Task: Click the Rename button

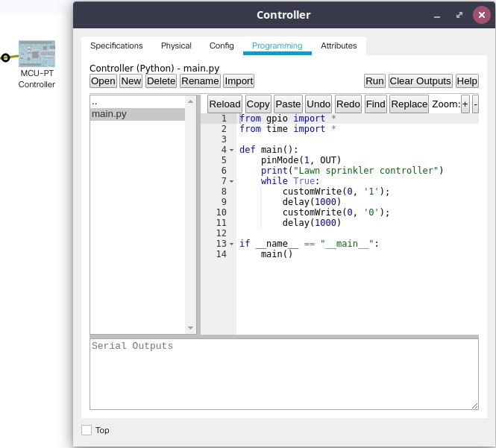Action: click(200, 81)
